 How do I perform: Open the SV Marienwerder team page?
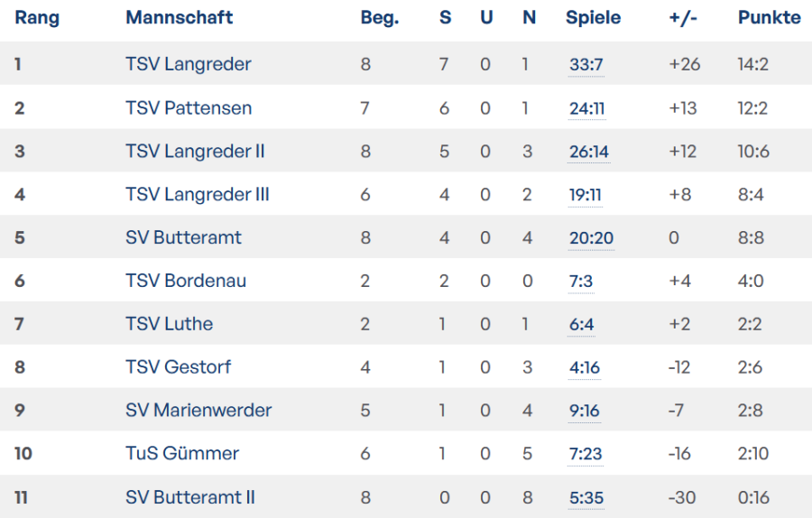click(x=198, y=411)
